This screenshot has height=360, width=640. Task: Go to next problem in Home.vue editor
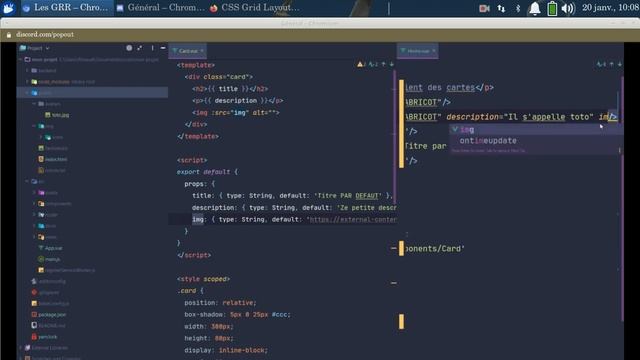click(620, 64)
